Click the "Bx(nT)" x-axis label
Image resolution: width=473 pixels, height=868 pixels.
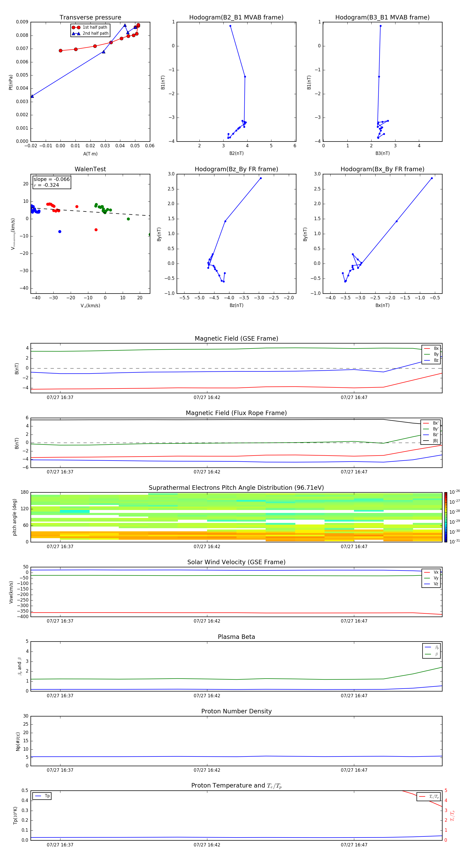[x=382, y=305]
